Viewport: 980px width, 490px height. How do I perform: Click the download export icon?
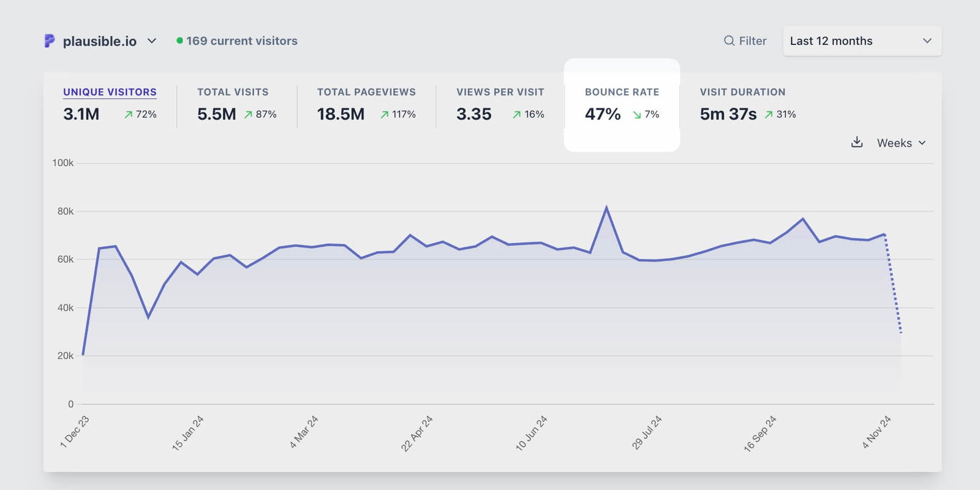click(857, 143)
